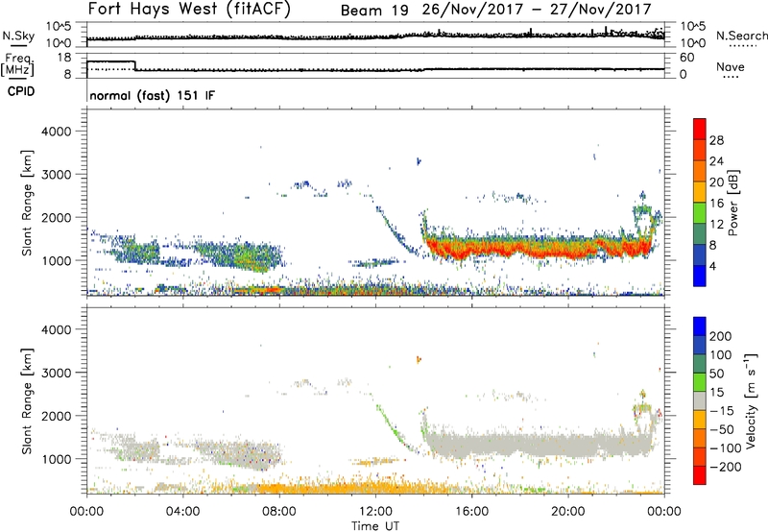The image size is (768, 532).
Task: Click the '18' tick on the frequency axis
Action: coord(64,58)
